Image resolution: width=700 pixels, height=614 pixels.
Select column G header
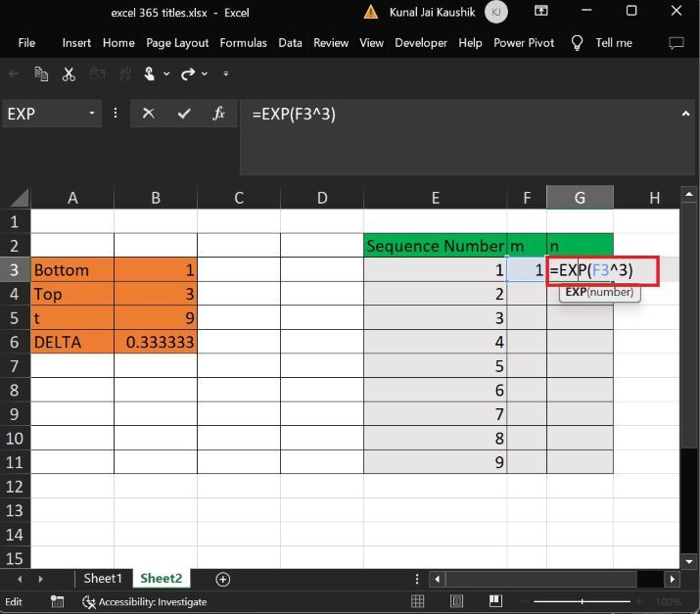pos(580,198)
